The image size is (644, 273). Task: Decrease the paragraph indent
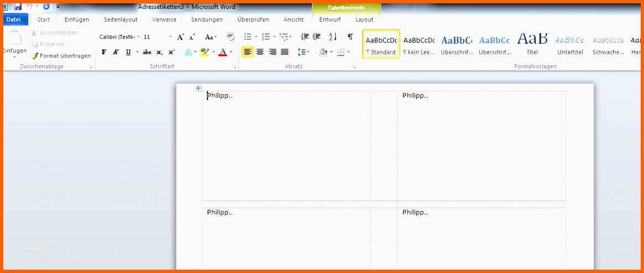[x=305, y=37]
